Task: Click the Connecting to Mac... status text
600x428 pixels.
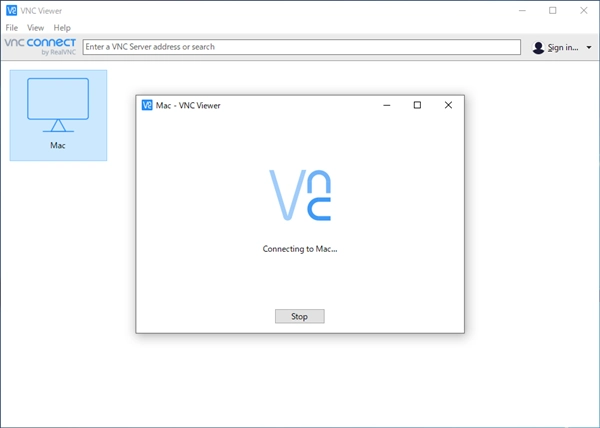Action: 300,249
